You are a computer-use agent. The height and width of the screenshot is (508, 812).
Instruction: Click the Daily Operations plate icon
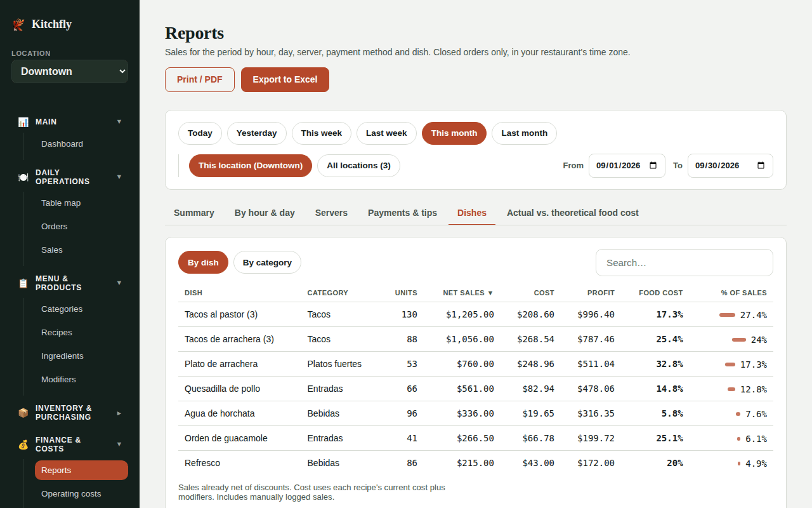pos(23,177)
